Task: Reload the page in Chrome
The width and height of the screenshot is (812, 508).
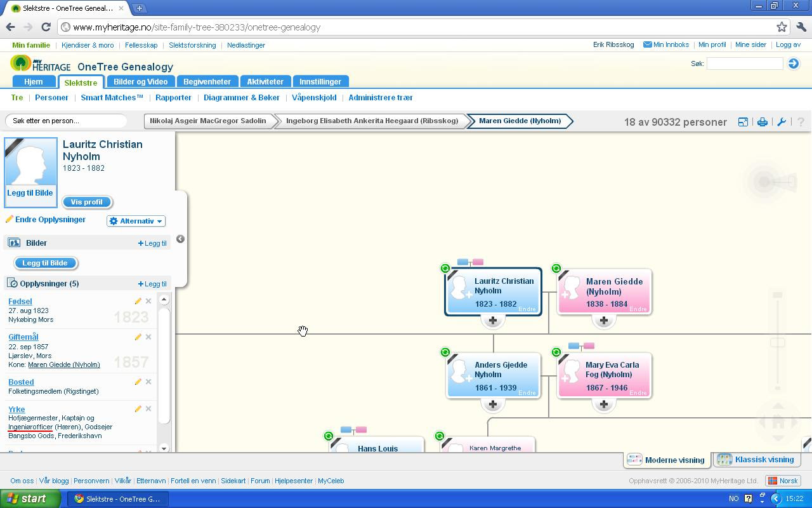Action: coord(46,27)
